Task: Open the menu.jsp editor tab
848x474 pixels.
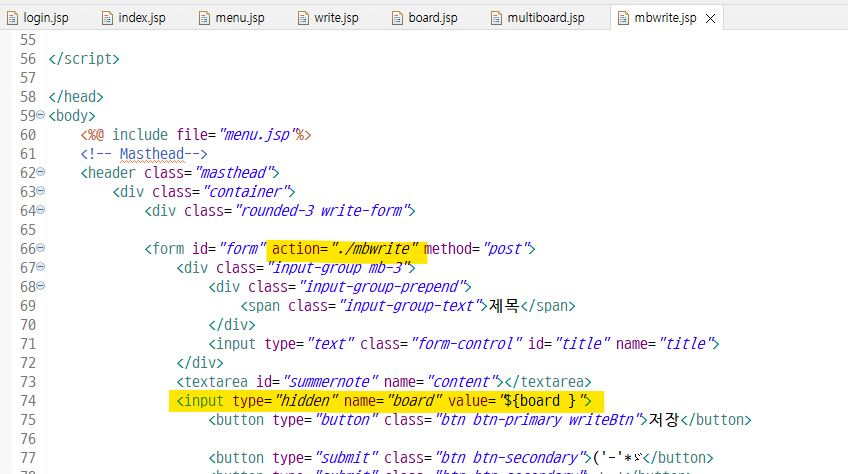Action: (x=231, y=18)
